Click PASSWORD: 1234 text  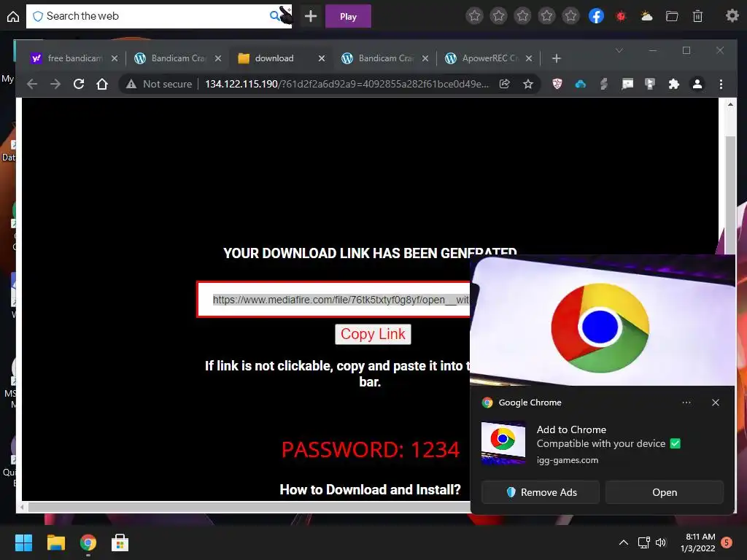point(370,449)
